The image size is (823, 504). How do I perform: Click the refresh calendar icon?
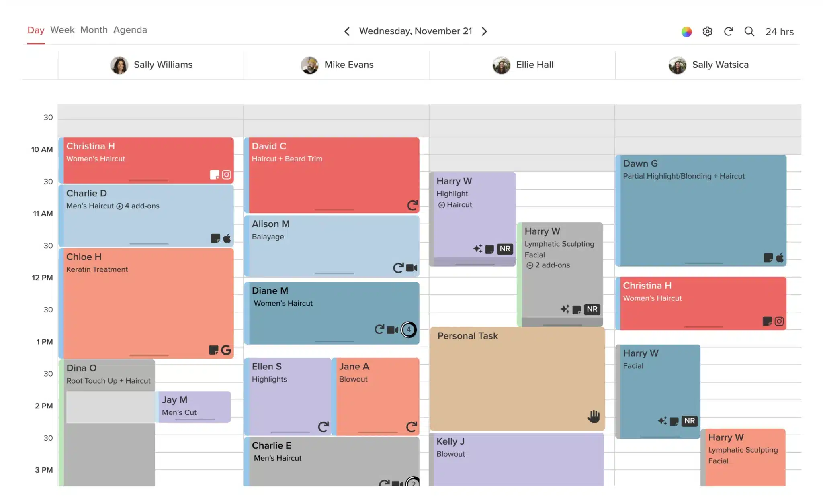(x=729, y=31)
